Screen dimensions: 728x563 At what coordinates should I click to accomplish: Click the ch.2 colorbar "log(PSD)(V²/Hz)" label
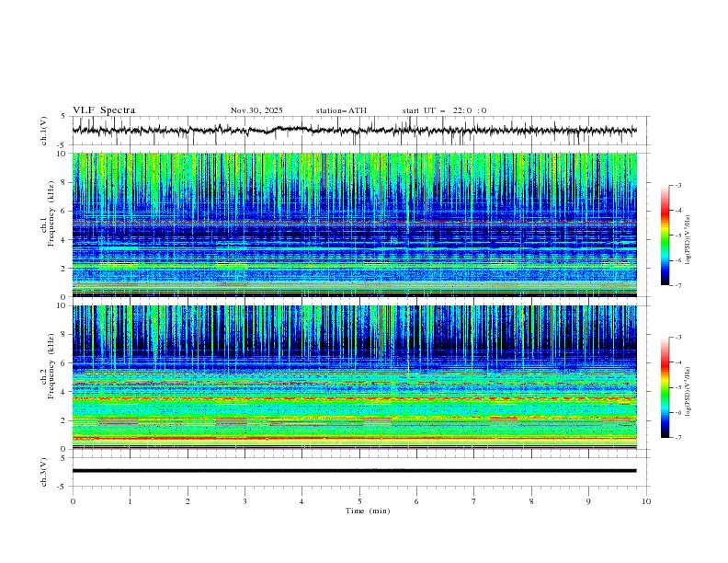click(x=688, y=392)
